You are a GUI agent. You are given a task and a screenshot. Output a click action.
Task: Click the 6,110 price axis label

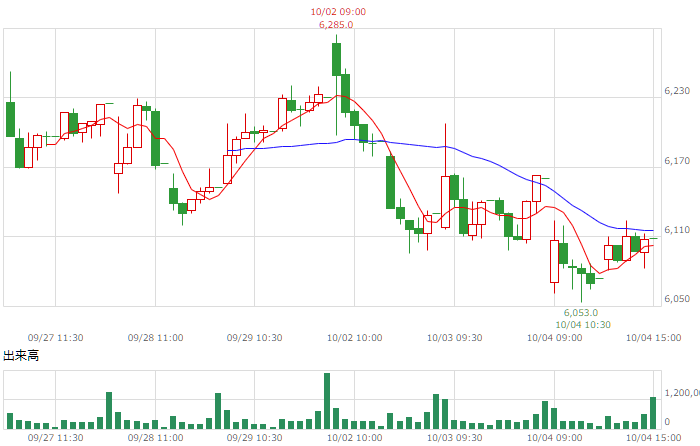tap(677, 229)
